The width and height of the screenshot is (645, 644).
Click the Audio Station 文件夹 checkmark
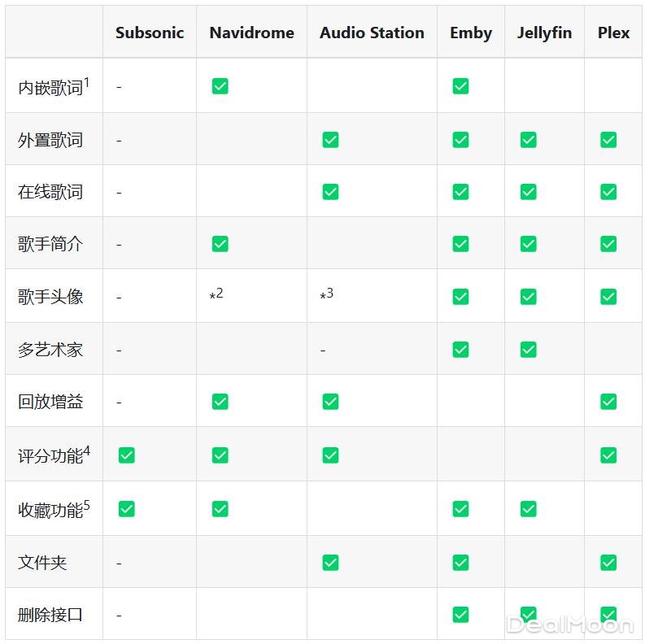(x=330, y=563)
